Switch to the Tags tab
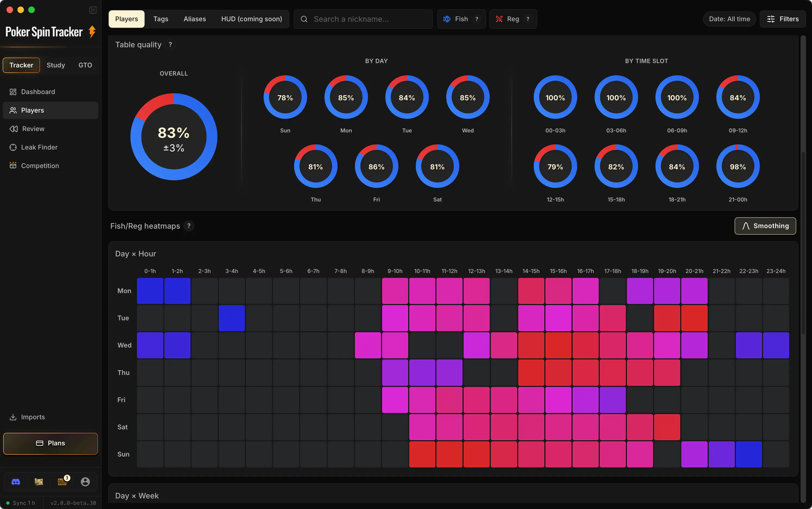This screenshot has height=509, width=812. (x=161, y=19)
